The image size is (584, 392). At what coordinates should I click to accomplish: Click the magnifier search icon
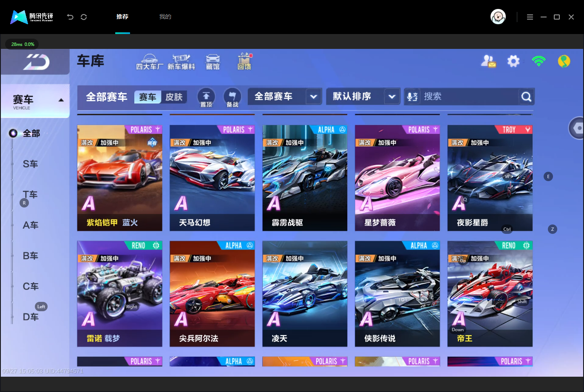tap(526, 97)
